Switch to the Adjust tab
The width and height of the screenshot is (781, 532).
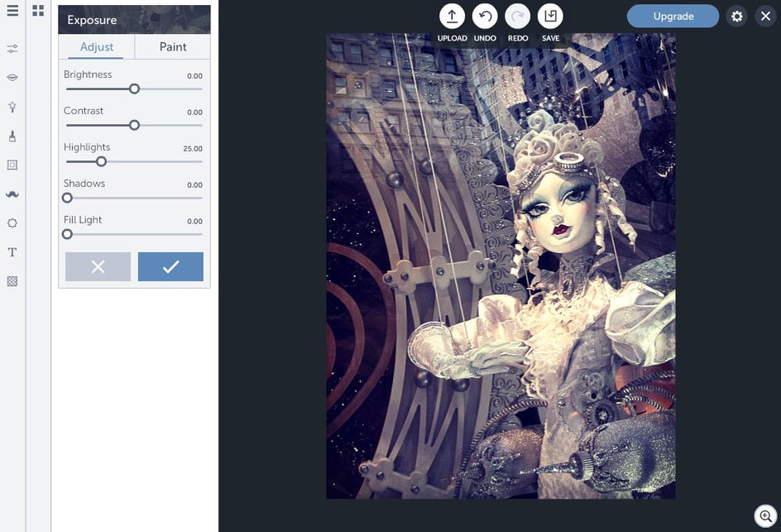[97, 47]
